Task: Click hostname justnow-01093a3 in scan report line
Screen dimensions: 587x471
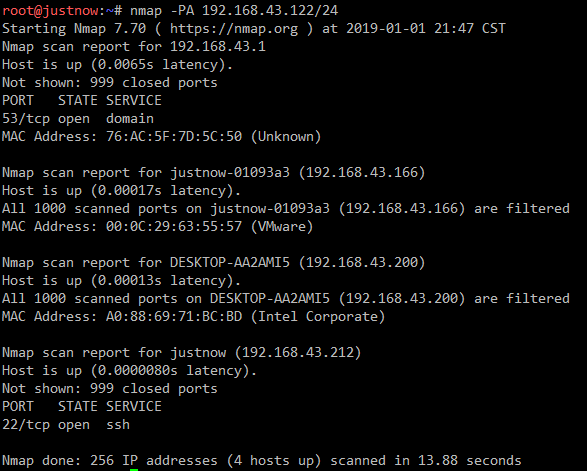Action: [230, 173]
